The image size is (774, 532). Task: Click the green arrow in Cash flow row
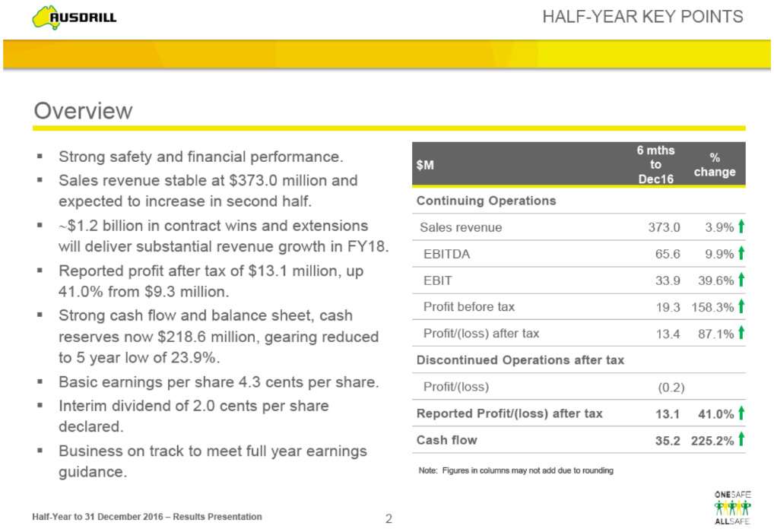741,440
